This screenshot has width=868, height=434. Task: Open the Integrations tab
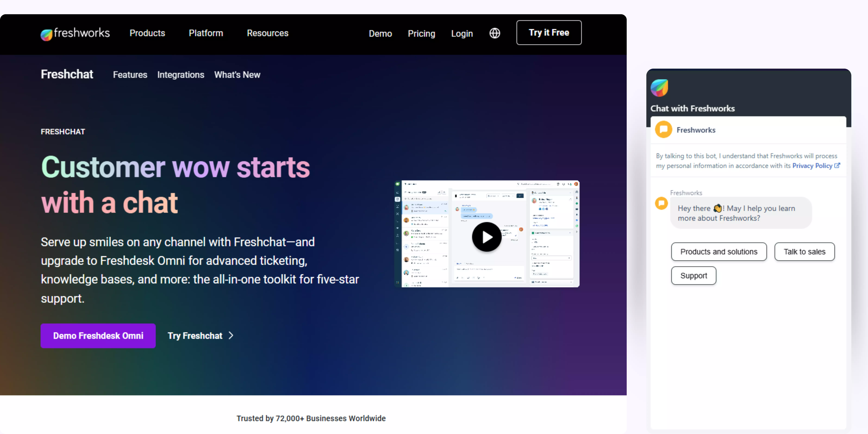(181, 75)
